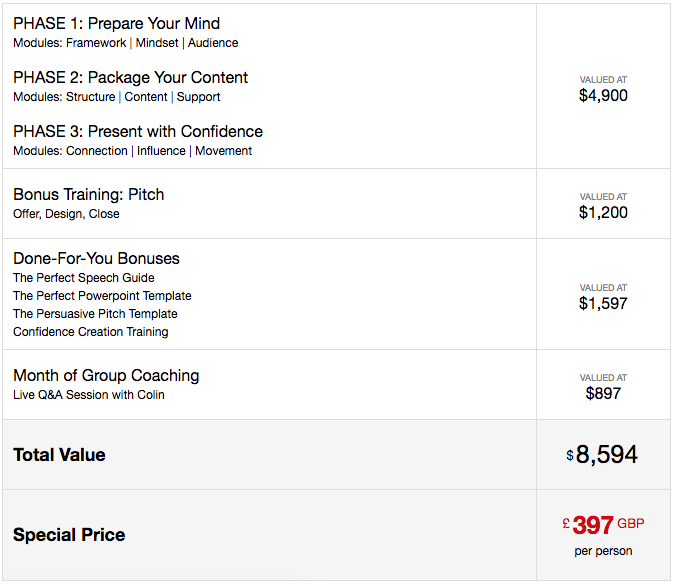
Task: Select the Confidence Creation Training item
Action: point(90,332)
